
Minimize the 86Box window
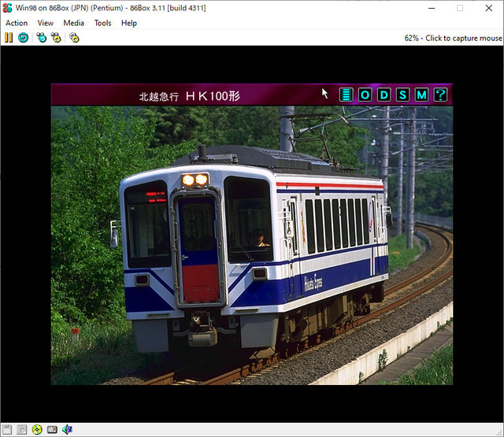click(432, 8)
